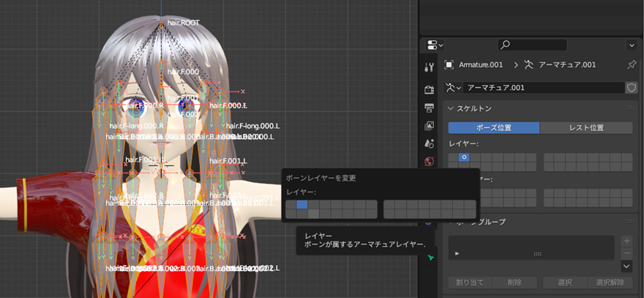Open the Tool properties tab
Viewport: 644px width, 298px height.
(429, 67)
